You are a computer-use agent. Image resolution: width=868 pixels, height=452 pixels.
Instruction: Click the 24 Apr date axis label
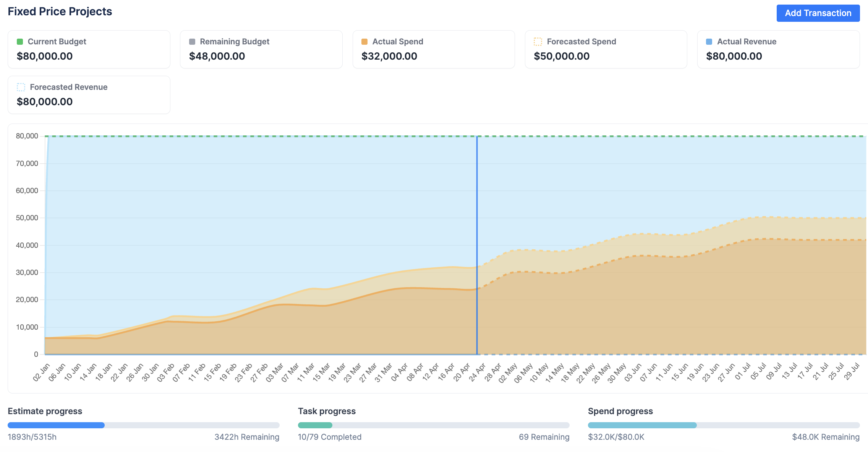click(x=477, y=372)
